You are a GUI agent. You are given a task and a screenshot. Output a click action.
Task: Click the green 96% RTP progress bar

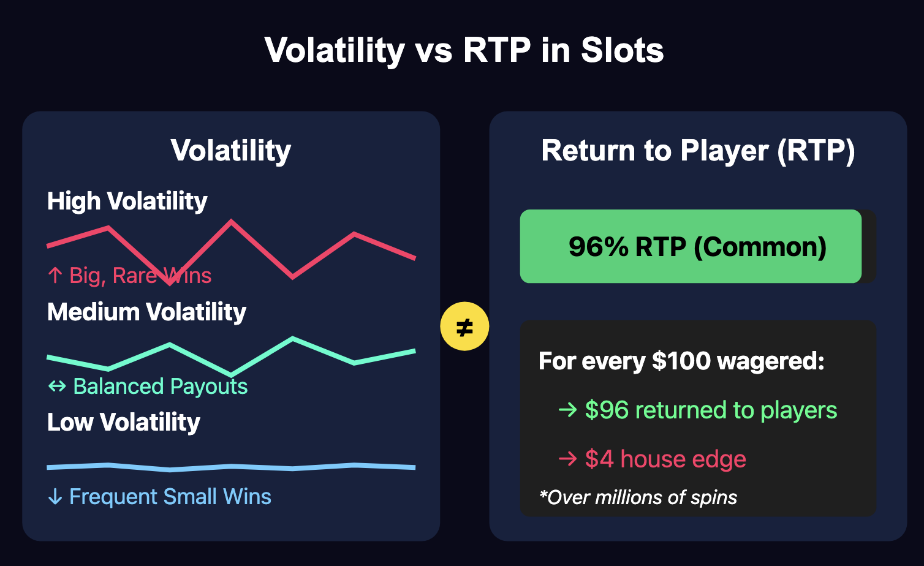tap(691, 246)
